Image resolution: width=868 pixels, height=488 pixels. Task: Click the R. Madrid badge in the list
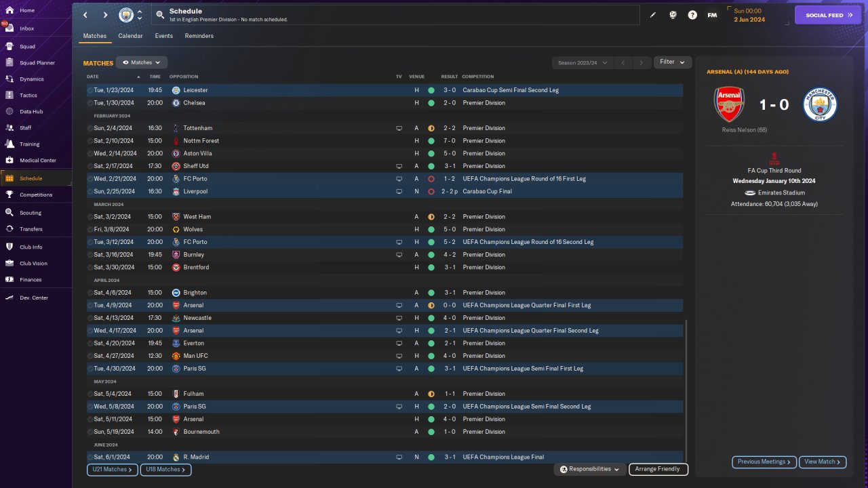(x=176, y=457)
